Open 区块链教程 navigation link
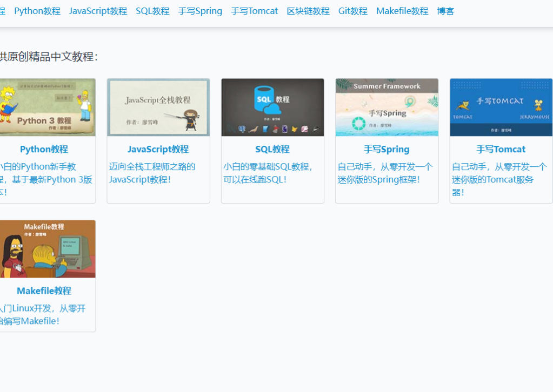Image resolution: width=553 pixels, height=392 pixels. 308,11
